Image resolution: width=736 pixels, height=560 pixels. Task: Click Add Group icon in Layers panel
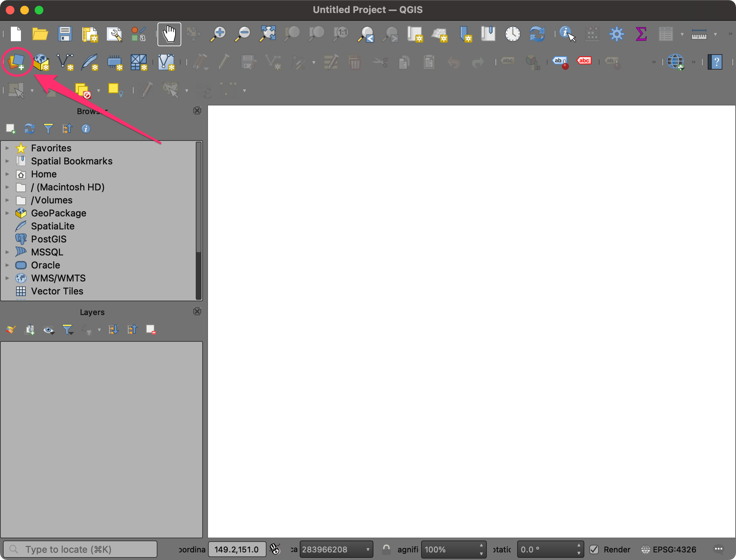pyautogui.click(x=30, y=329)
